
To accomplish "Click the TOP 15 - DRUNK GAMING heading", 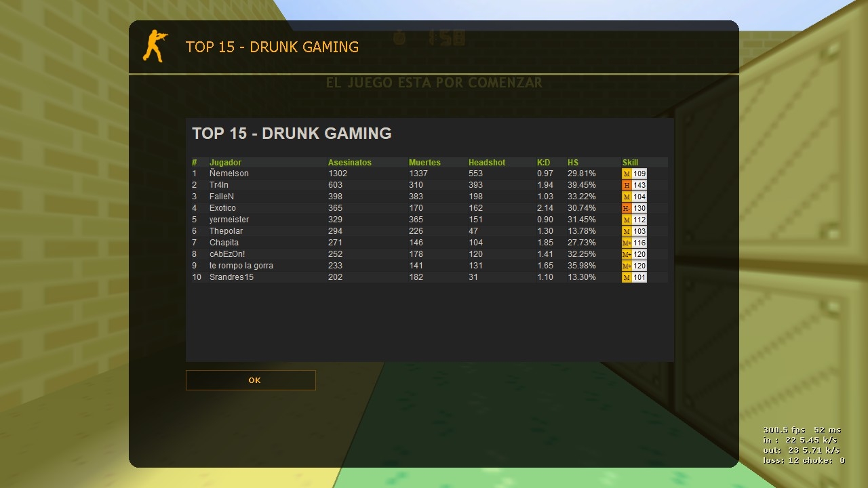I will [x=292, y=134].
